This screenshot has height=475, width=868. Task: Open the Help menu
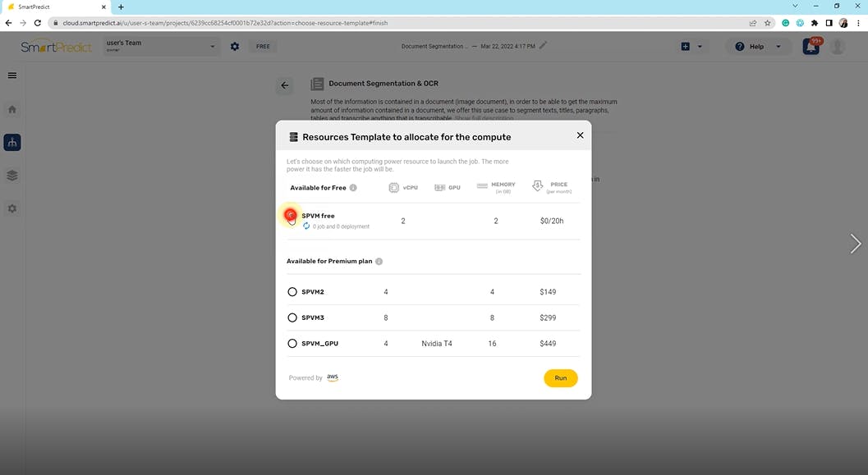[758, 47]
